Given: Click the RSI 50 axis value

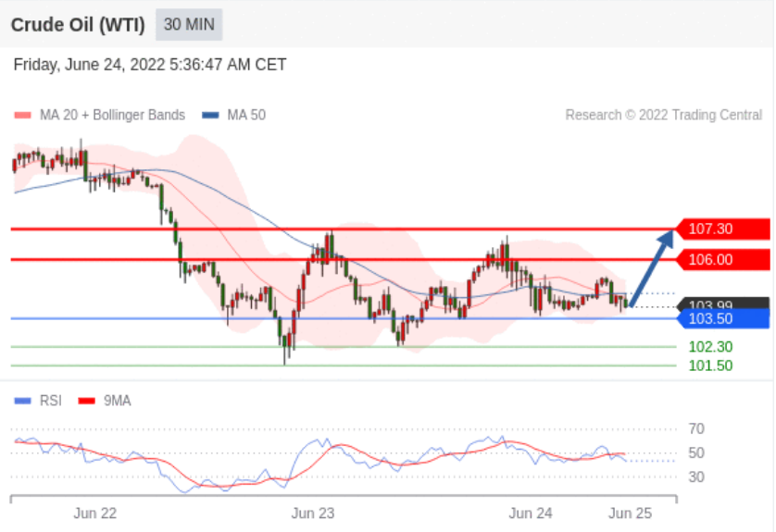Looking at the screenshot, I should click(x=696, y=452).
